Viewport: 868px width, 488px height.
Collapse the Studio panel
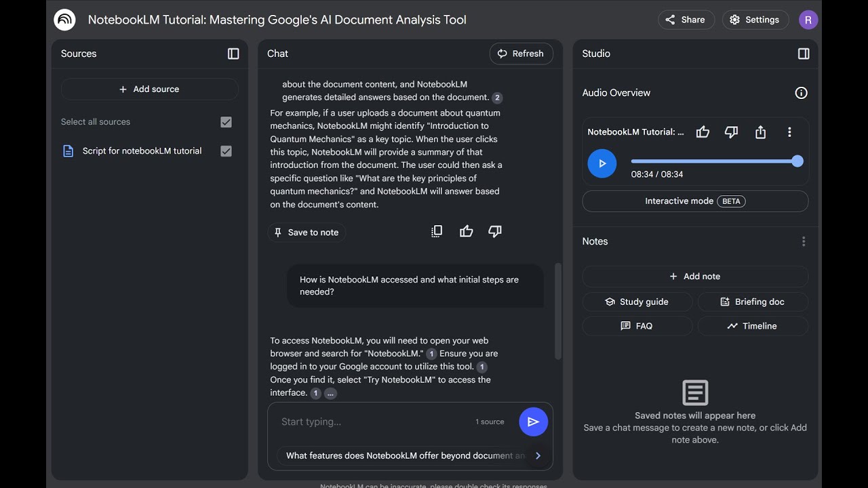804,54
